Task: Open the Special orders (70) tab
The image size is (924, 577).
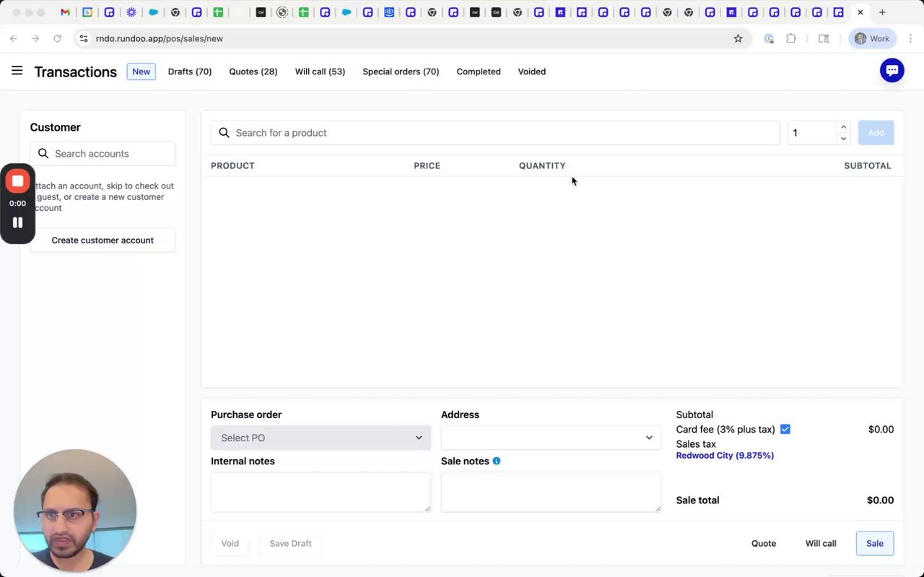Action: [401, 71]
